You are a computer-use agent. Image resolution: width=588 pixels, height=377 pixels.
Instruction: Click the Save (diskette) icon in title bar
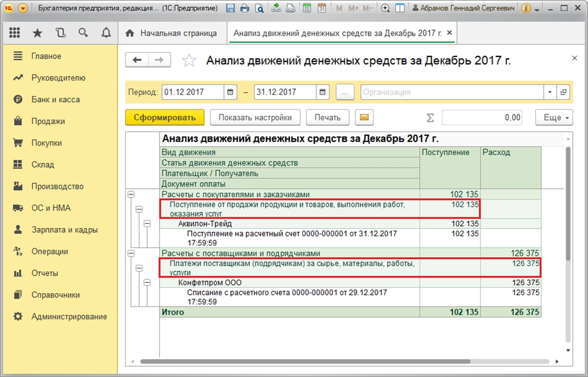pyautogui.click(x=231, y=8)
